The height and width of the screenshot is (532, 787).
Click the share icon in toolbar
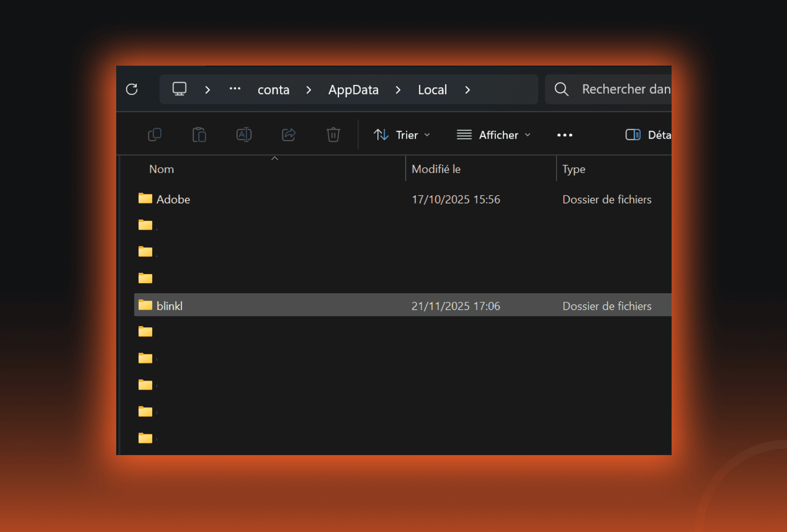289,135
